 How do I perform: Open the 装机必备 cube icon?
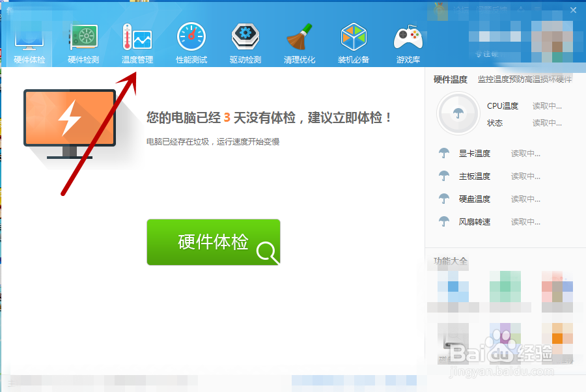tap(354, 43)
